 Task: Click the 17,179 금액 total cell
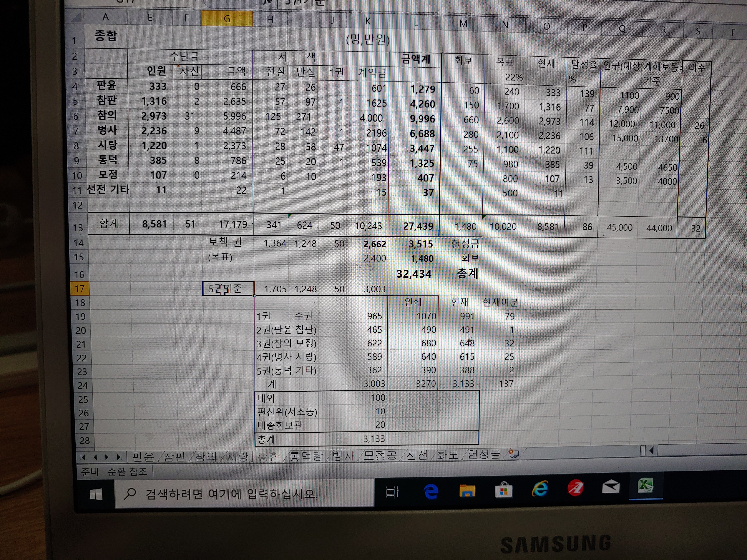tap(233, 224)
